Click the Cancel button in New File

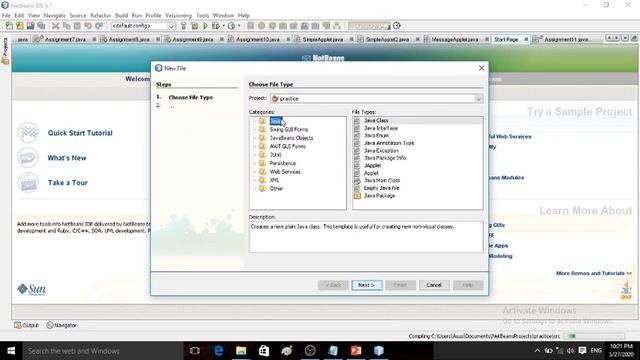[x=434, y=285]
